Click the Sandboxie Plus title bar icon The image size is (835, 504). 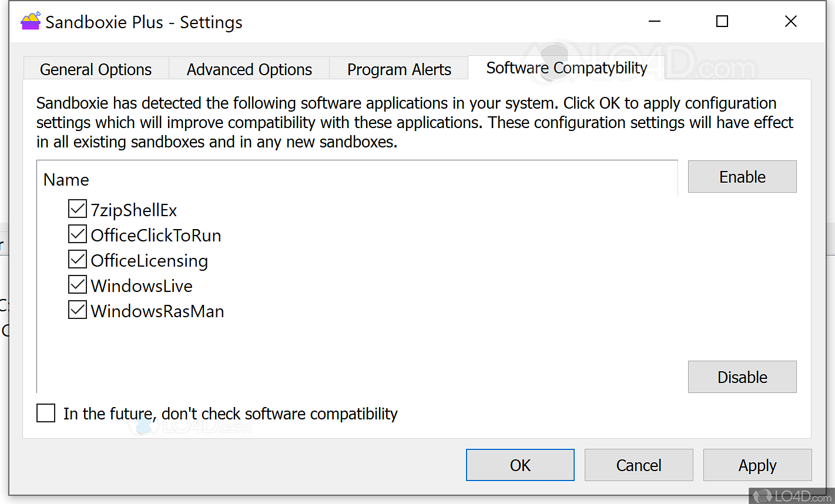(31, 22)
